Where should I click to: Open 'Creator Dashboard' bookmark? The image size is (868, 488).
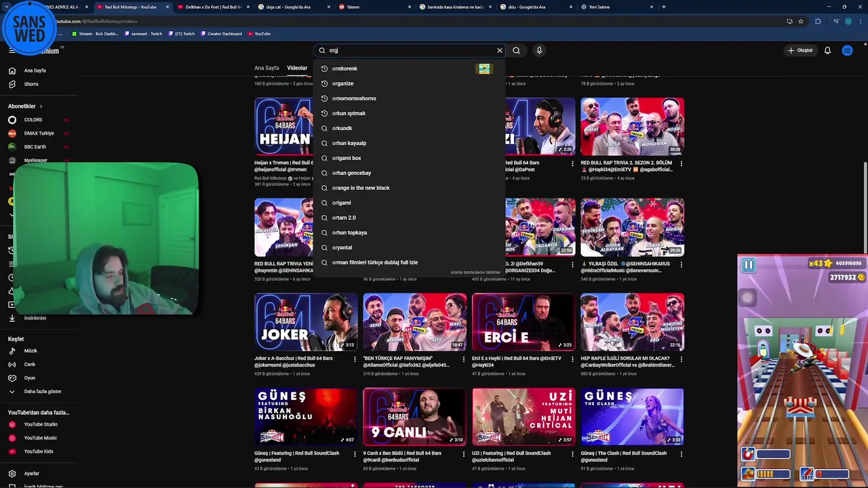(221, 34)
